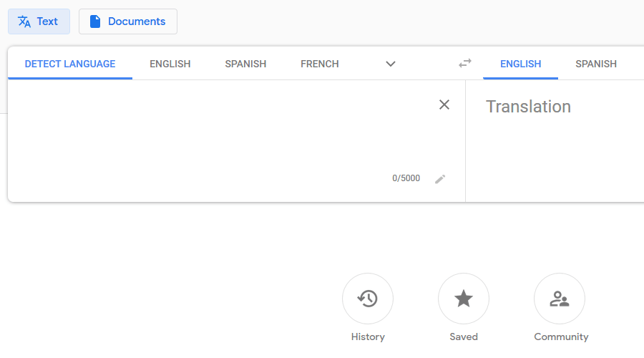Open the Community people icon
Screen dimensions: 644x358
[560, 299]
